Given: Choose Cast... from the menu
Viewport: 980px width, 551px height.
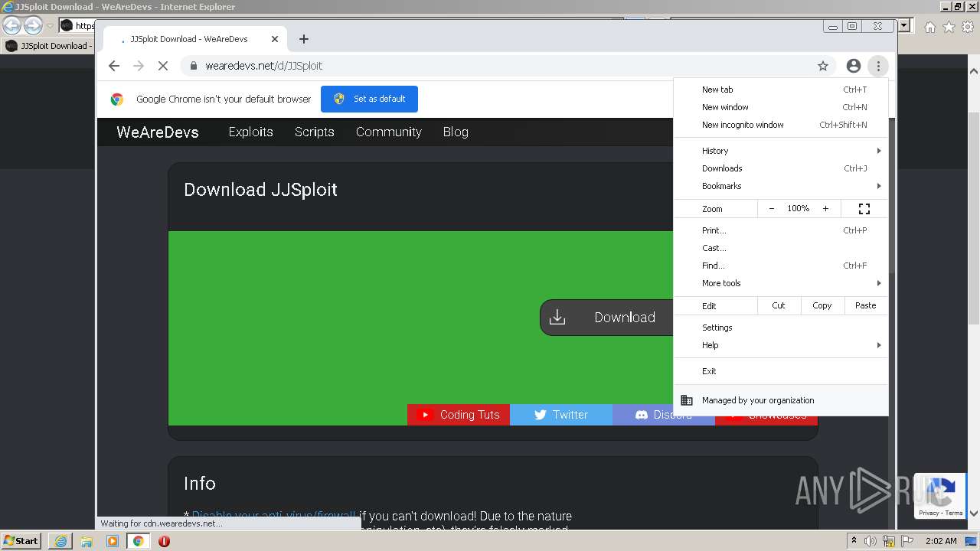Looking at the screenshot, I should tap(781, 248).
